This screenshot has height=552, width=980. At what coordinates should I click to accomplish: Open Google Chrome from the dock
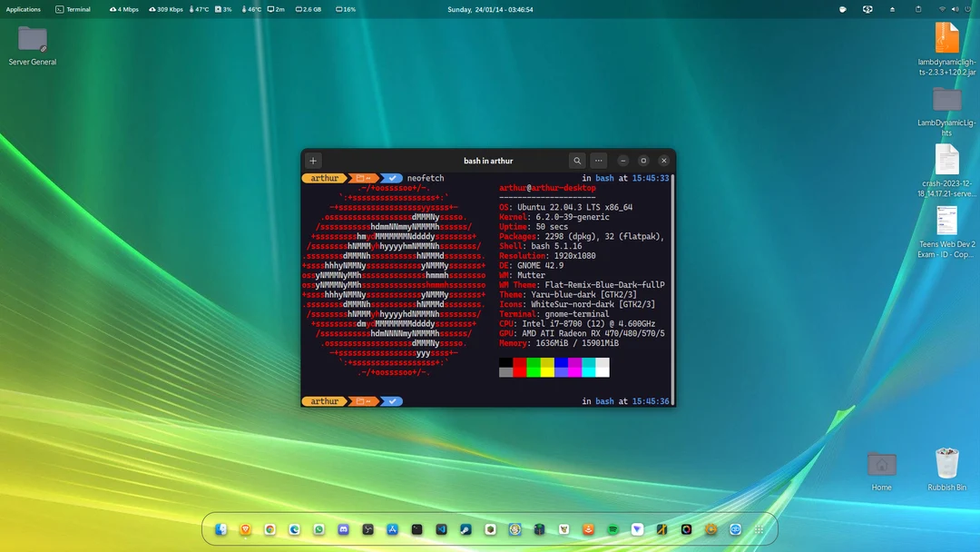pyautogui.click(x=269, y=529)
